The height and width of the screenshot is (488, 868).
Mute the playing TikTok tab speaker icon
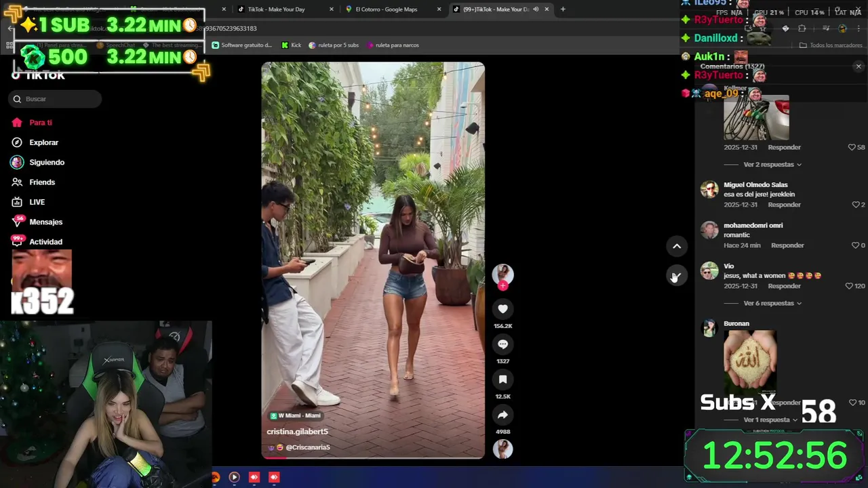pyautogui.click(x=536, y=9)
